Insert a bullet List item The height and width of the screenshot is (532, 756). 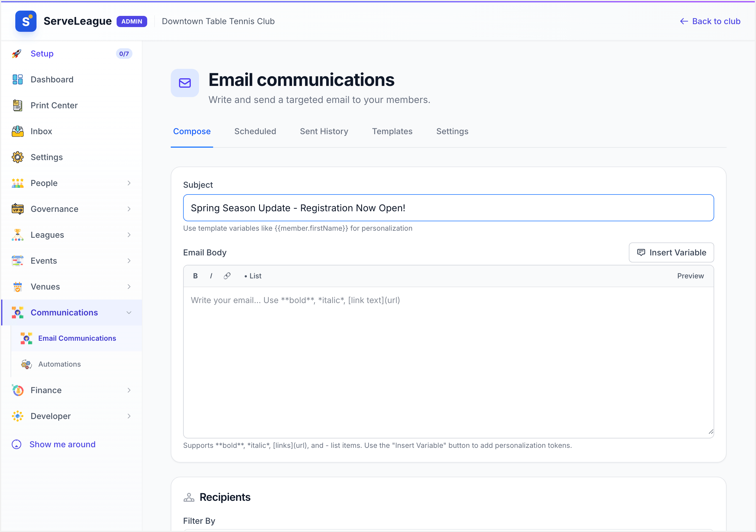(253, 276)
